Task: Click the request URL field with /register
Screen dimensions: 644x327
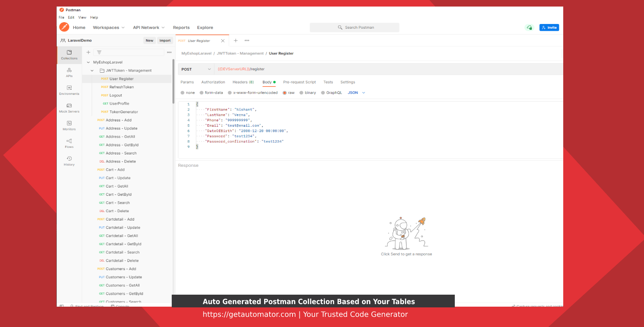Action: (389, 69)
